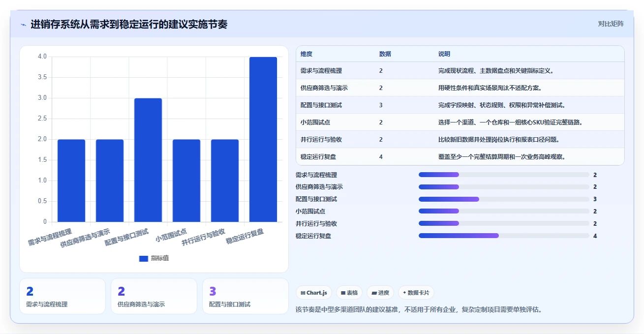Click description 用硬性条件和真实场景淘汰不适配方案
Image resolution: width=644 pixels, height=334 pixels.
point(490,88)
